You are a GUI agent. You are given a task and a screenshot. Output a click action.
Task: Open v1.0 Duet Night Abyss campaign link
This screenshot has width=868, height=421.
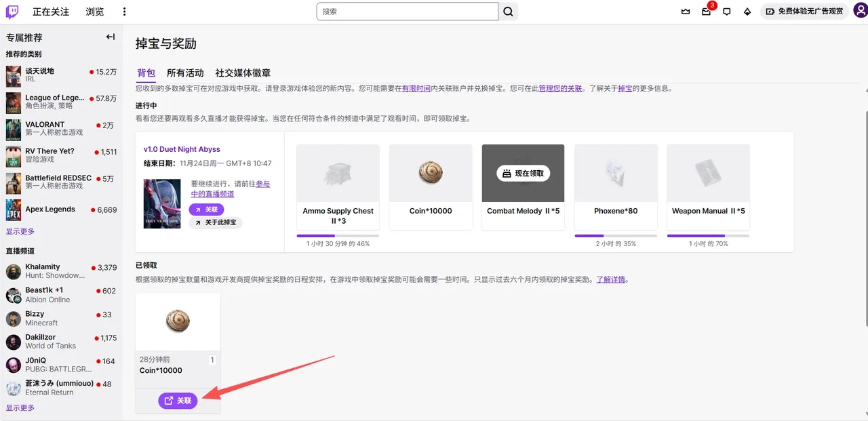click(x=182, y=149)
